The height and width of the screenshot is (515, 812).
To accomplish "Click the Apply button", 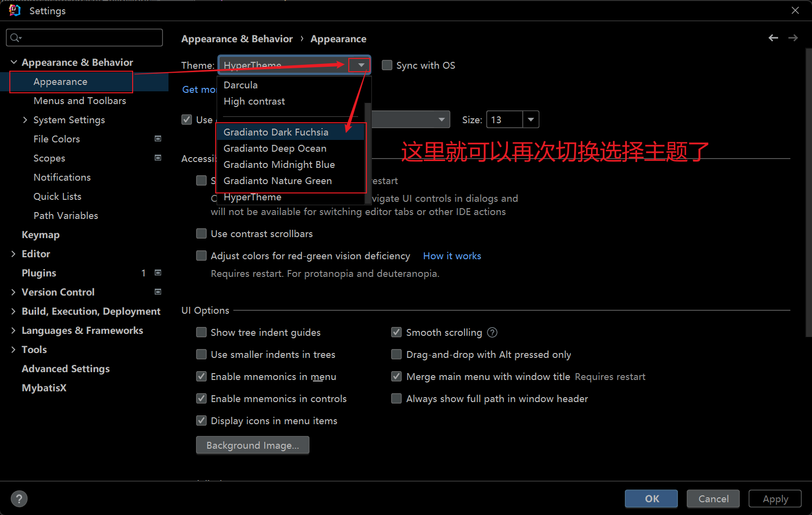I will click(x=775, y=499).
